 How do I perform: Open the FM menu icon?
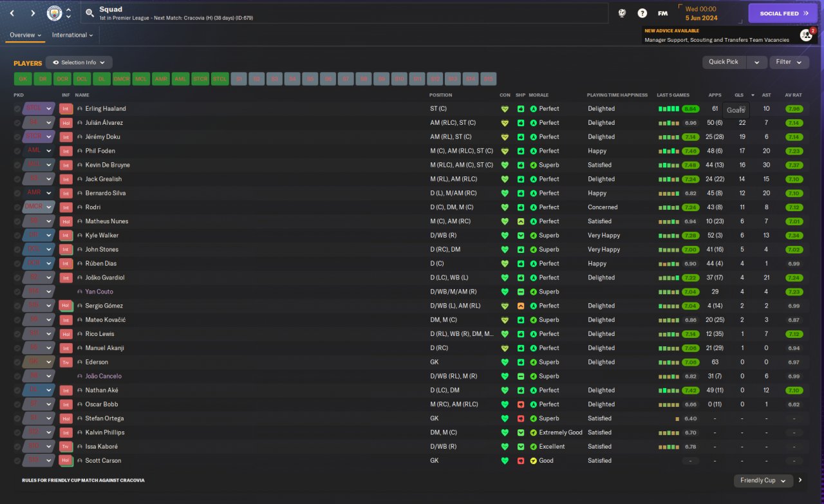(x=662, y=13)
